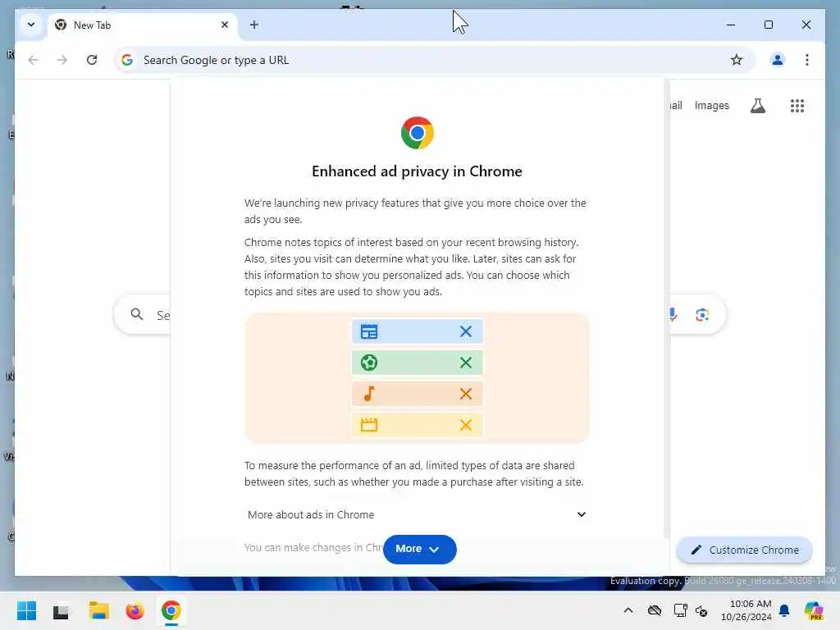840x630 pixels.
Task: Click the yellow film clapper icon
Action: [x=368, y=425]
